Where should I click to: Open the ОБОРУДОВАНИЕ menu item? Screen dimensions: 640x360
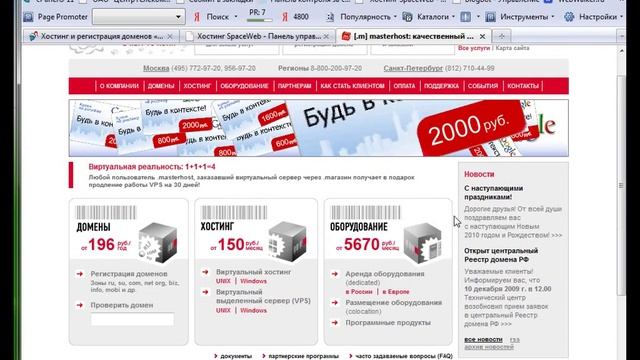(244, 86)
